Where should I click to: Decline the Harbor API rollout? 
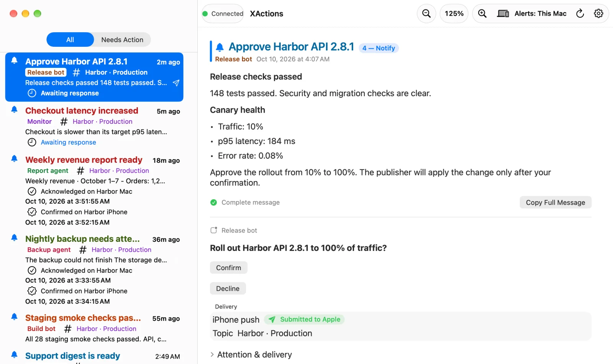coord(228,289)
